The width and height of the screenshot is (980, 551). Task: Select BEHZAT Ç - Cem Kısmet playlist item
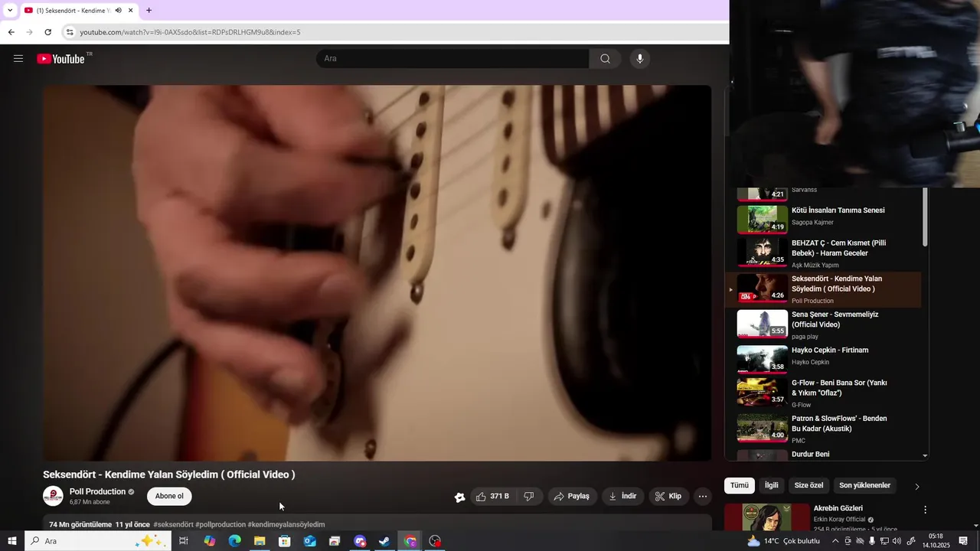point(823,254)
